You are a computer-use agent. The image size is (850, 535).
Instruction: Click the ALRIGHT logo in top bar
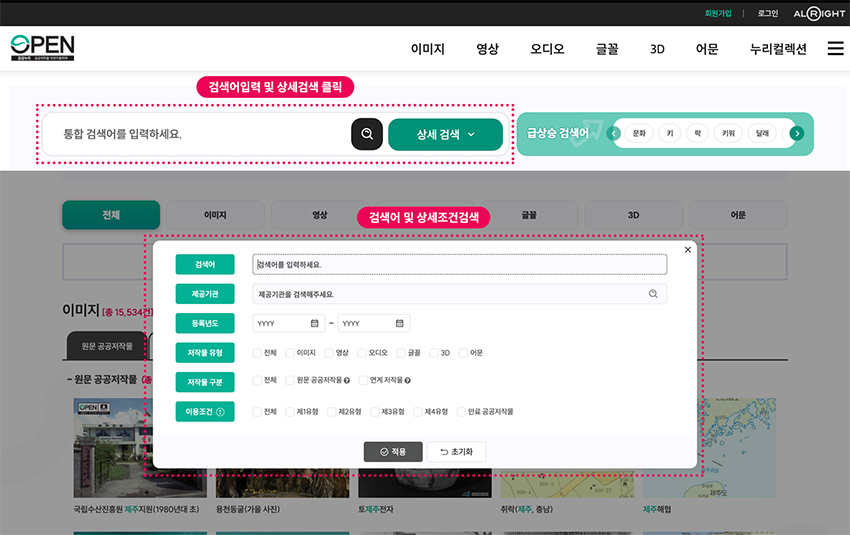point(819,14)
